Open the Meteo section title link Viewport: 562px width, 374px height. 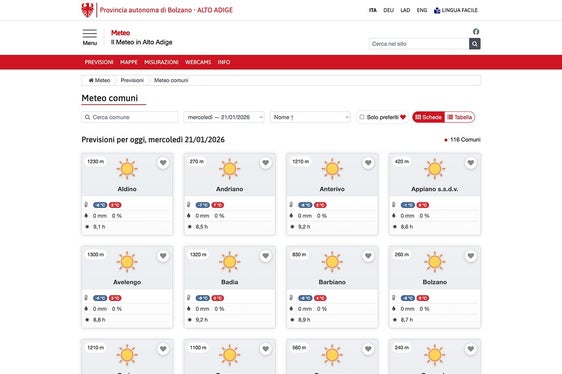pos(120,33)
